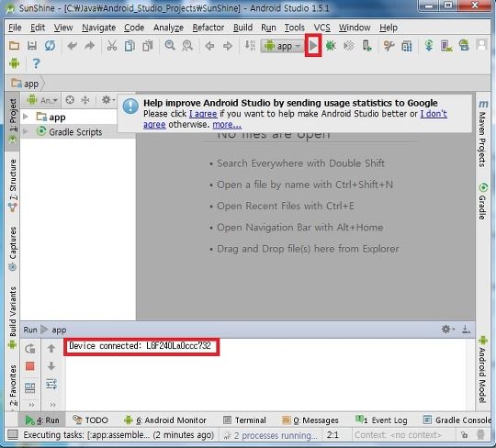Click the Undo arrow icon
Image resolution: width=496 pixels, height=448 pixels.
pyautogui.click(x=73, y=46)
